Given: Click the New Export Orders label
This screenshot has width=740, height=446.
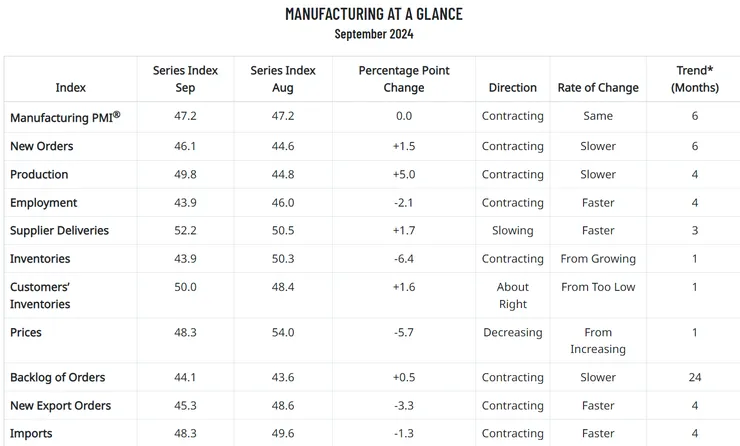Looking at the screenshot, I should click(x=60, y=405).
